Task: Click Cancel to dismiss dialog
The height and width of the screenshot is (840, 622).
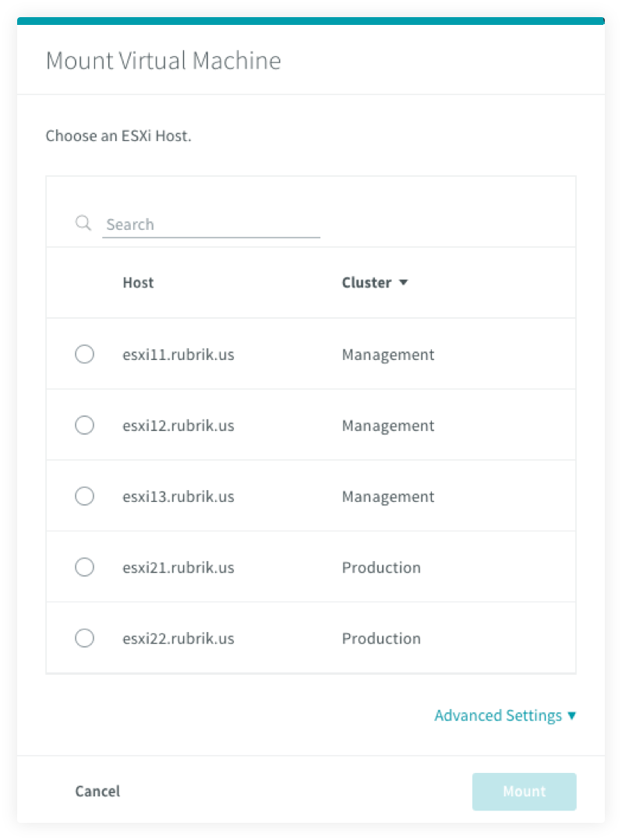Action: (x=97, y=791)
